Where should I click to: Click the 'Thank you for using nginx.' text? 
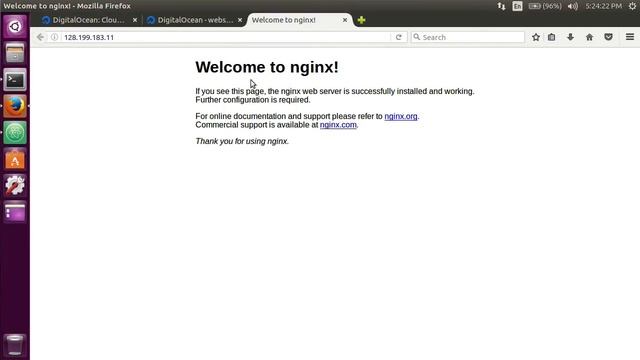coord(242,141)
